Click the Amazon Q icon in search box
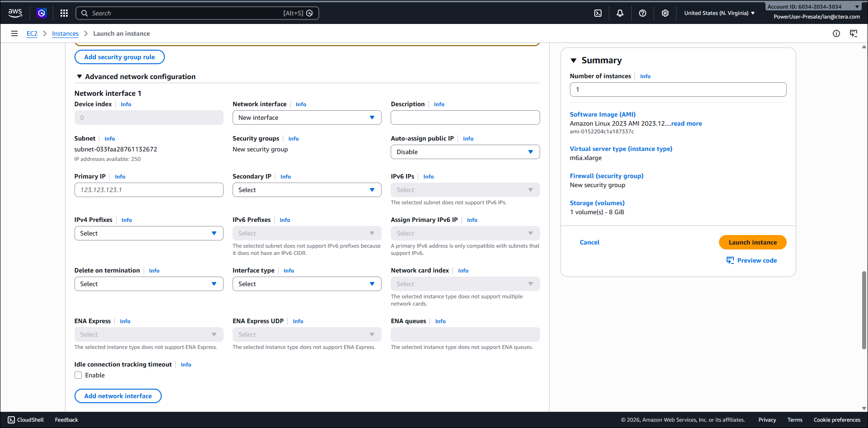This screenshot has height=428, width=868. click(309, 13)
